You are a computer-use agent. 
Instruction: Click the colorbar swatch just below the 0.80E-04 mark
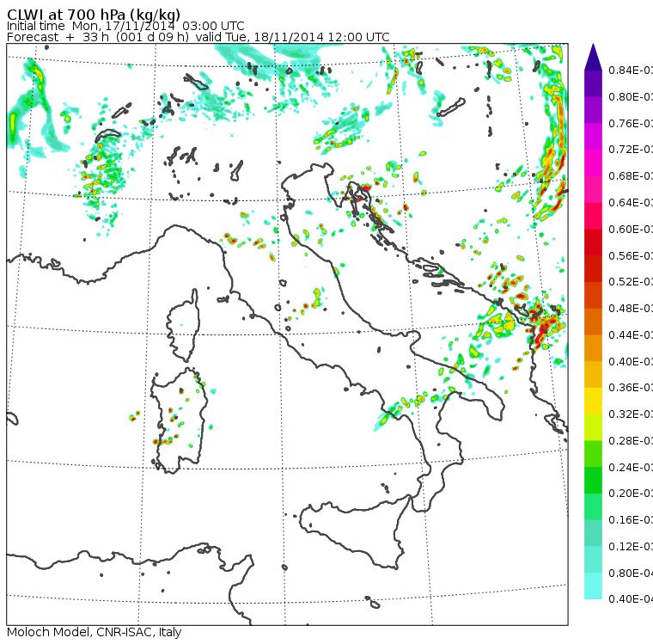(593, 586)
